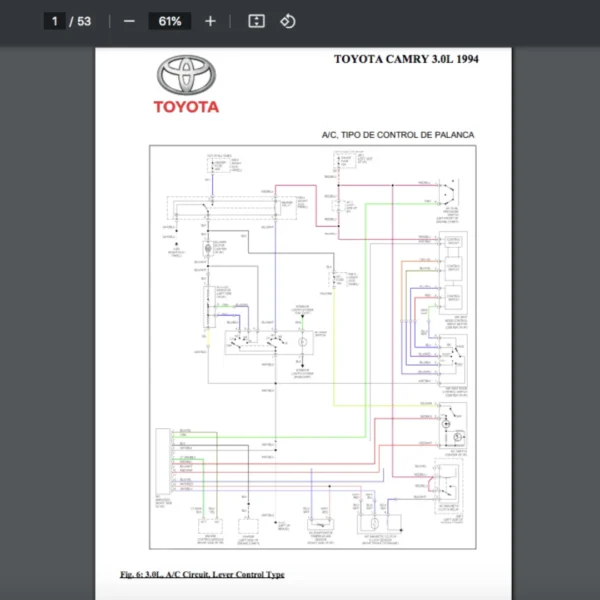Image resolution: width=600 pixels, height=600 pixels.
Task: Click the red TOYOTA wordmark
Action: (x=186, y=107)
